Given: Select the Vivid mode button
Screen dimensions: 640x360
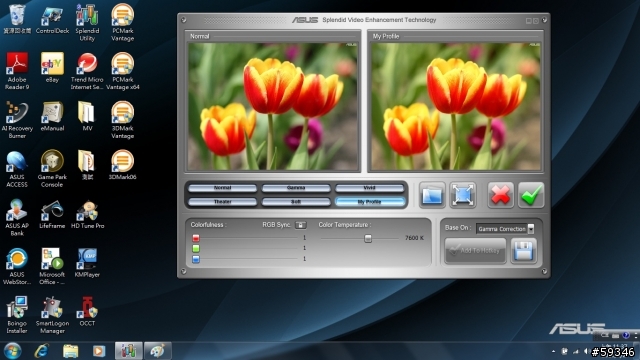Looking at the screenshot, I should point(369,188).
